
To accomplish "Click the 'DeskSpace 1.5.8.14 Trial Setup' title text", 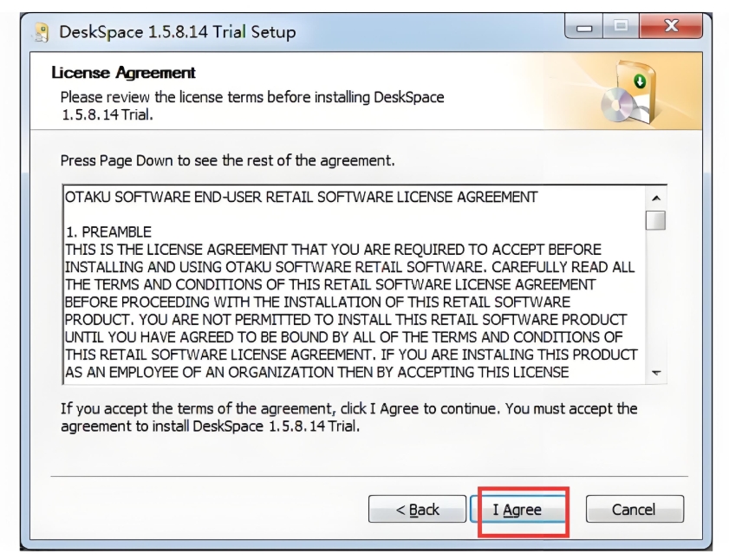I will [x=177, y=32].
